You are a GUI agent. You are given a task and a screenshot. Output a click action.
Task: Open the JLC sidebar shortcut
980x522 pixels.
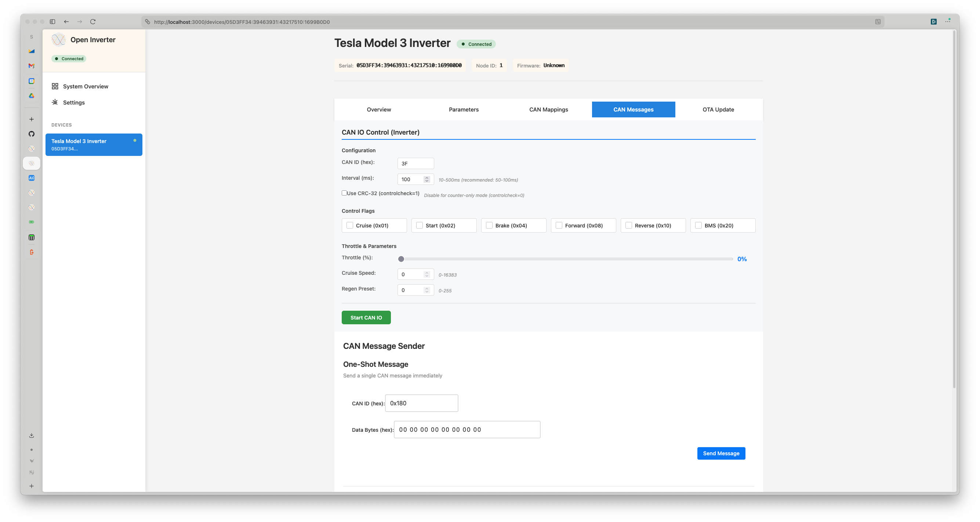32,178
